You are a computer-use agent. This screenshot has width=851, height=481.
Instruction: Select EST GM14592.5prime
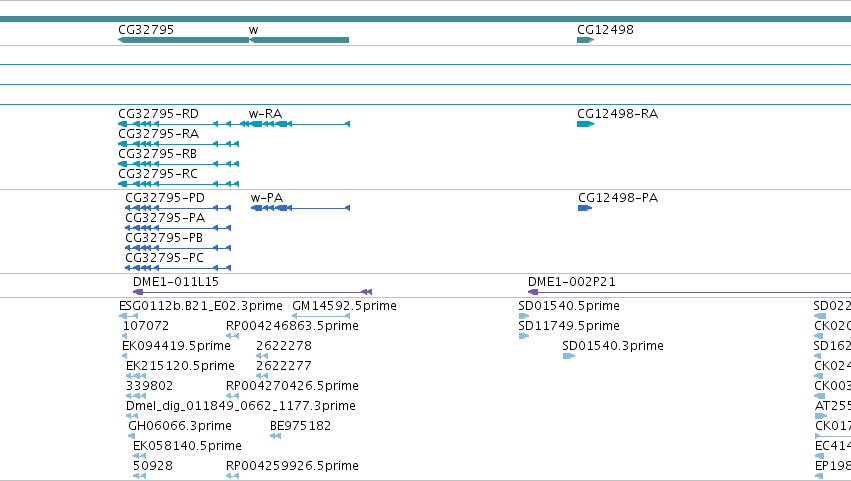(344, 306)
